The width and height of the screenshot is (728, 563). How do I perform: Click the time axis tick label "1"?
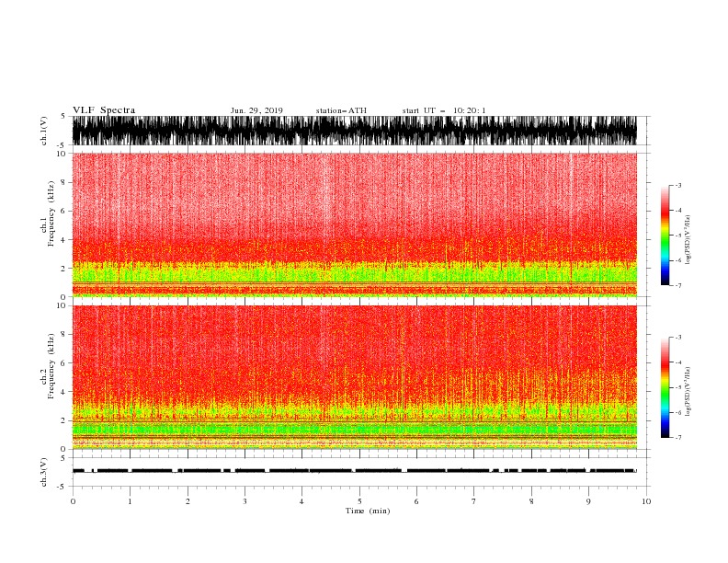coord(130,501)
